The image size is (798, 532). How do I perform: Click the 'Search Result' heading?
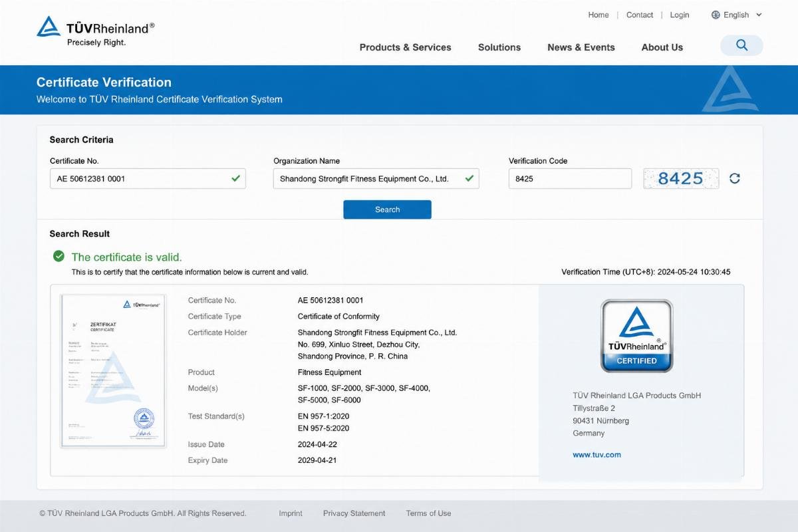[x=80, y=234]
